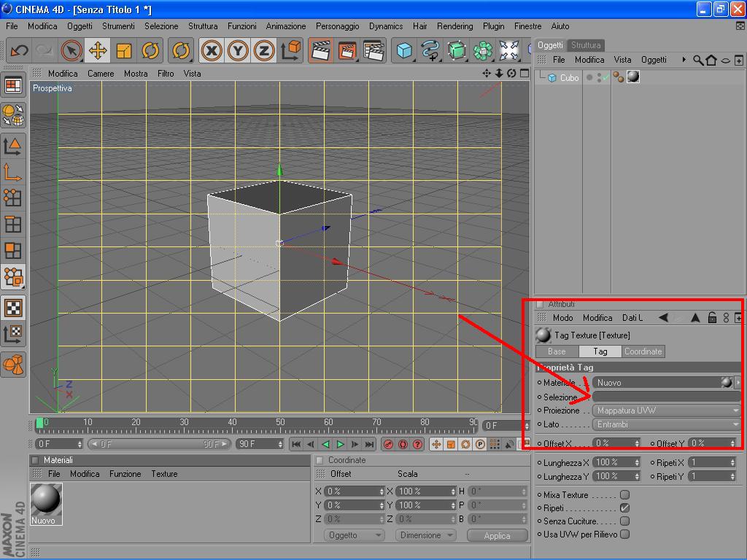Activate the Move tool
The height and width of the screenshot is (560, 747).
[x=98, y=50]
